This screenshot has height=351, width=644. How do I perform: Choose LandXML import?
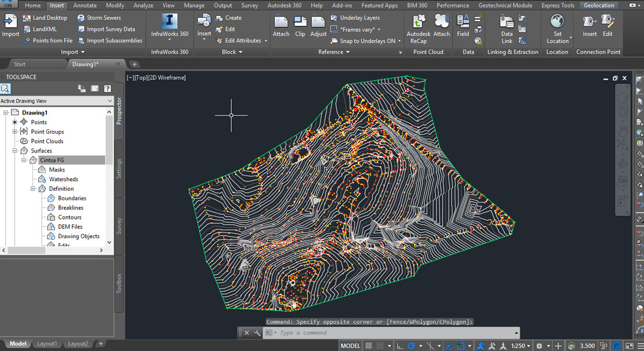coord(40,29)
